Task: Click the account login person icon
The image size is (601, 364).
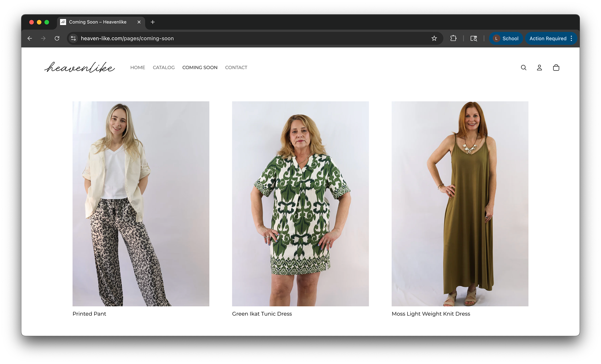Action: 539,68
